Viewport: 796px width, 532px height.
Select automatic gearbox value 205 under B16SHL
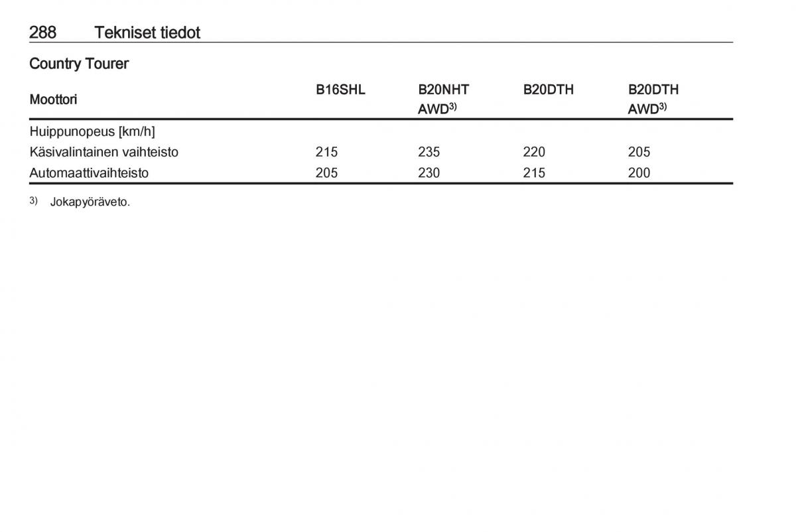pos(326,172)
